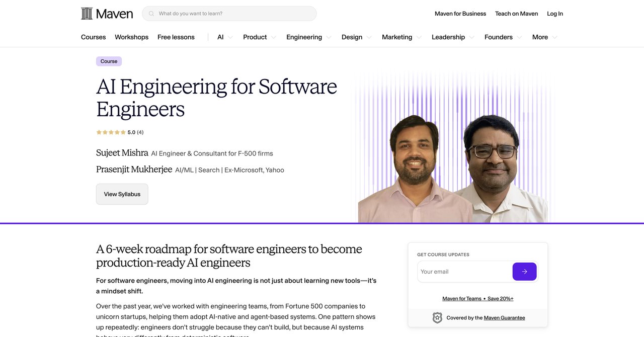Click the Maven Guarantee shield icon

pos(437,318)
